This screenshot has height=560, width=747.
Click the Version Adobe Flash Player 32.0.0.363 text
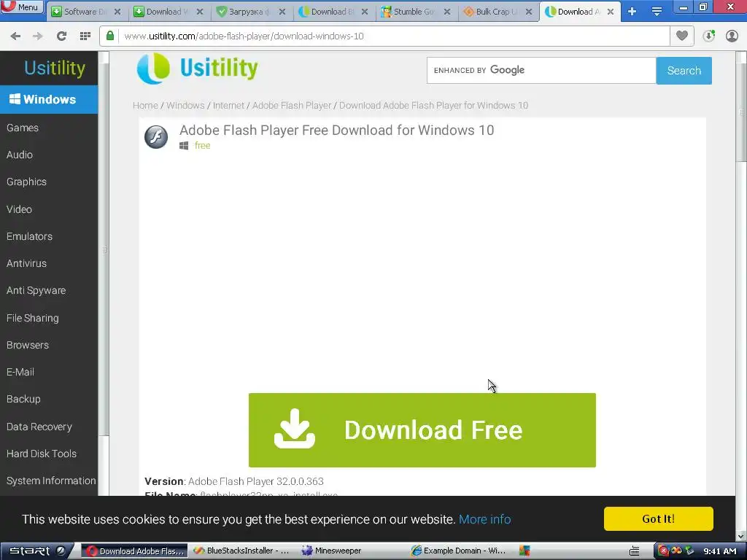[234, 481]
